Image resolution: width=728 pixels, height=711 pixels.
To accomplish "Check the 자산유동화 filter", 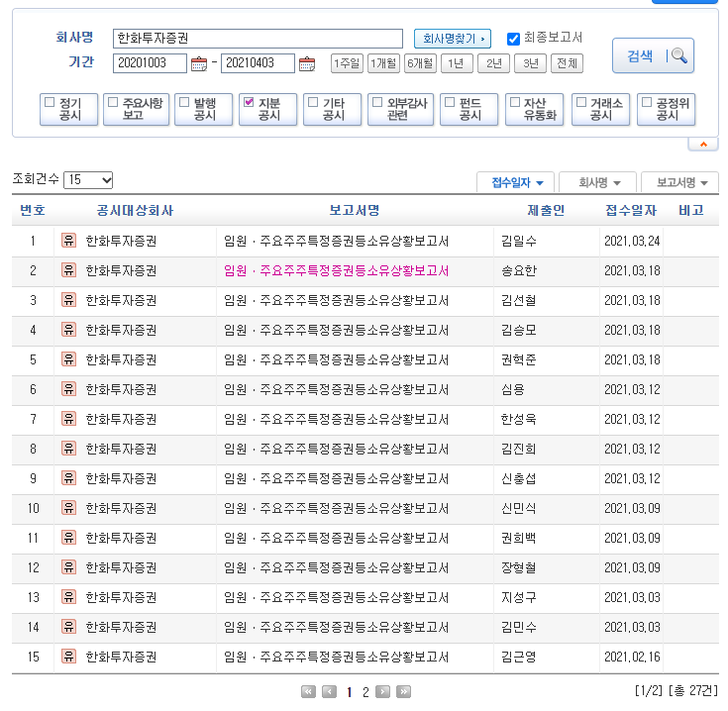I will pos(514,102).
